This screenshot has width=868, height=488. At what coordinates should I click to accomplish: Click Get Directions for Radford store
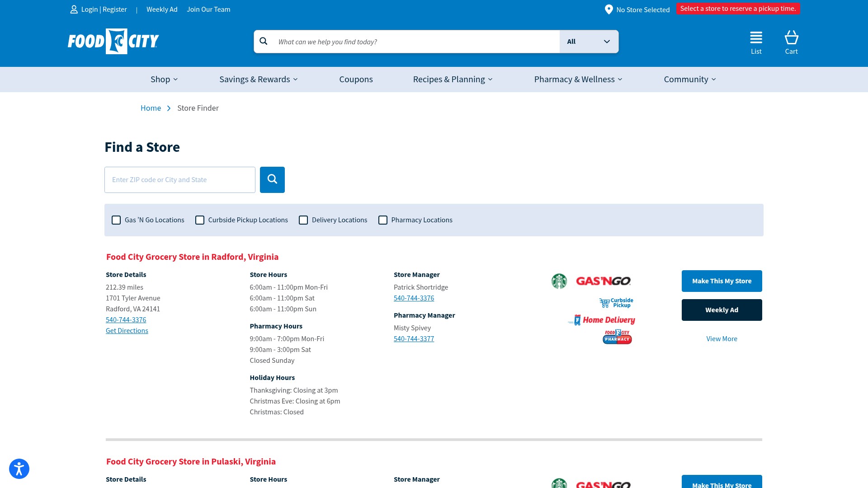tap(127, 331)
